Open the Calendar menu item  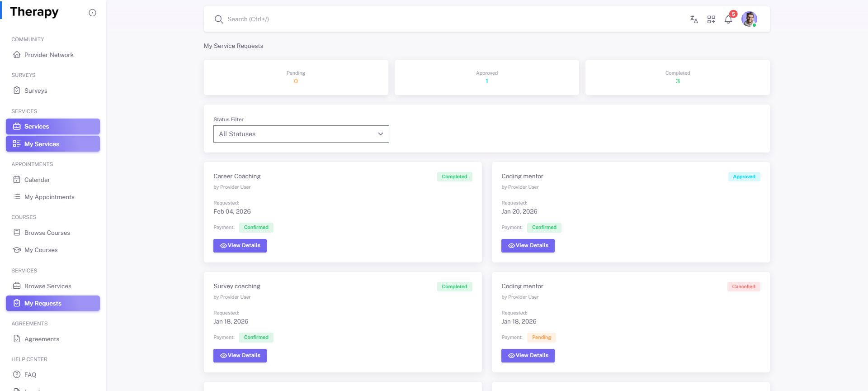pyautogui.click(x=37, y=180)
